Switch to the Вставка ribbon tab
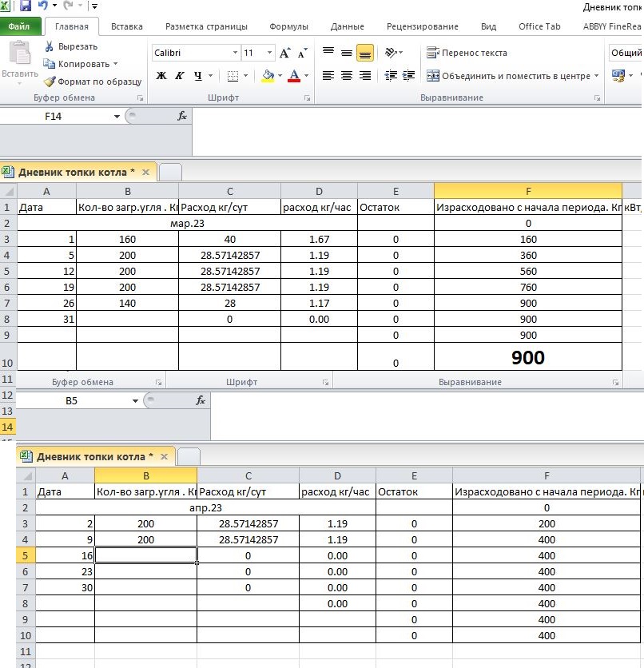This screenshot has width=644, height=668. pos(127,26)
